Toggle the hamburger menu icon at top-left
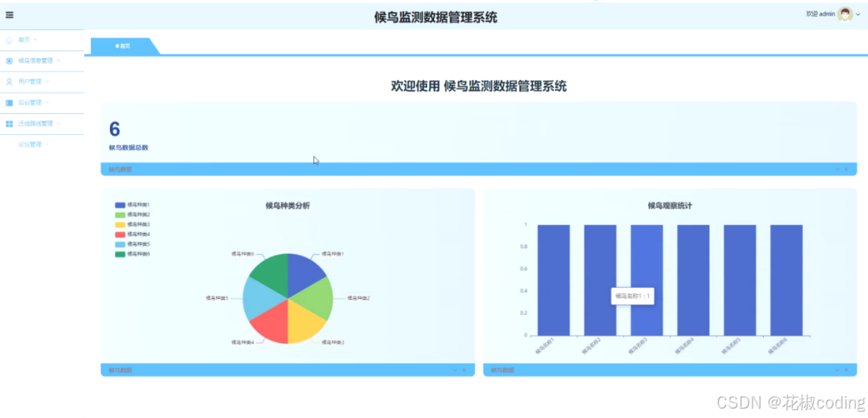The height and width of the screenshot is (418, 868). tap(9, 15)
